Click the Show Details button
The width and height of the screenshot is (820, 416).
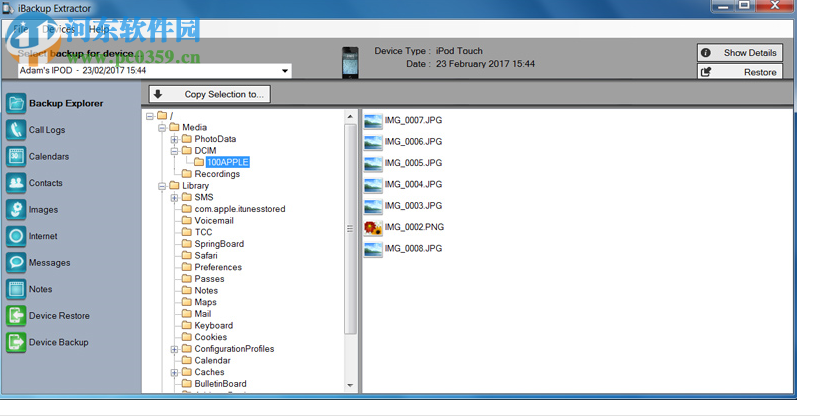tap(739, 52)
